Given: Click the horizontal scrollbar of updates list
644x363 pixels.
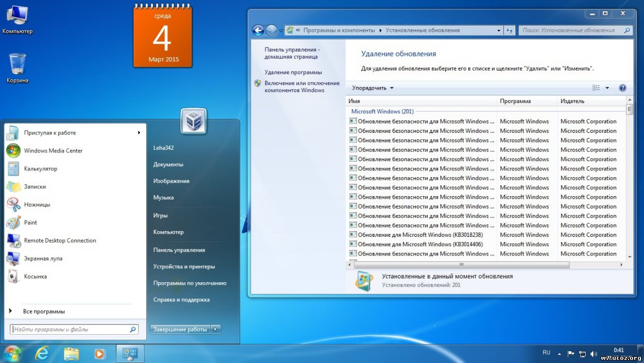Looking at the screenshot, I should click(461, 265).
